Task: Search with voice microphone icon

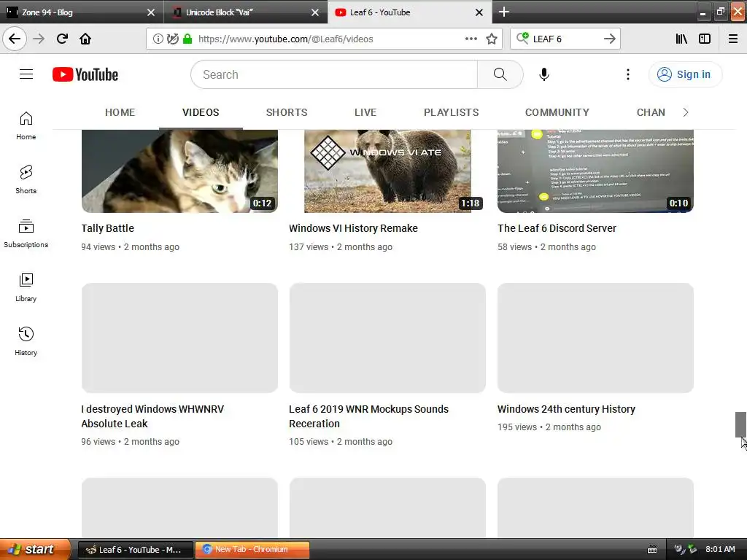Action: (544, 74)
